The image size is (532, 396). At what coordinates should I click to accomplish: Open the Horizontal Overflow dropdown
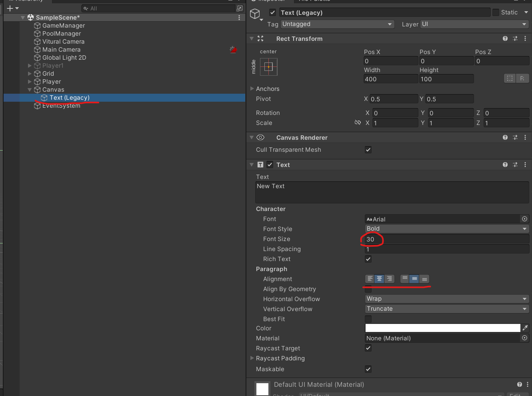point(447,299)
